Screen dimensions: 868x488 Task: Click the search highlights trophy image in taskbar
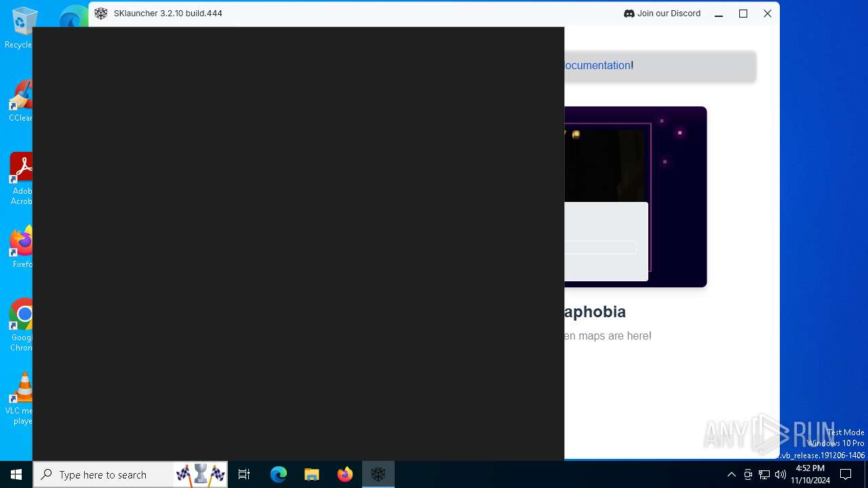point(201,474)
